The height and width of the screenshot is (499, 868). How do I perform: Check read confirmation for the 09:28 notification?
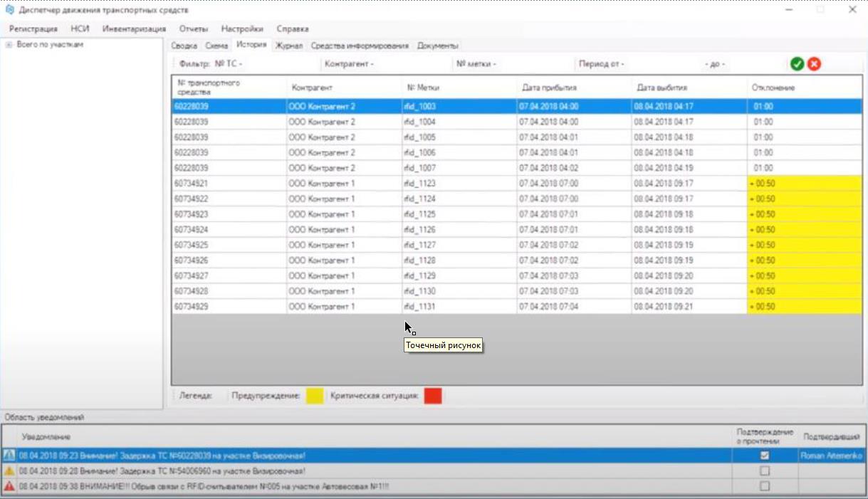[765, 471]
